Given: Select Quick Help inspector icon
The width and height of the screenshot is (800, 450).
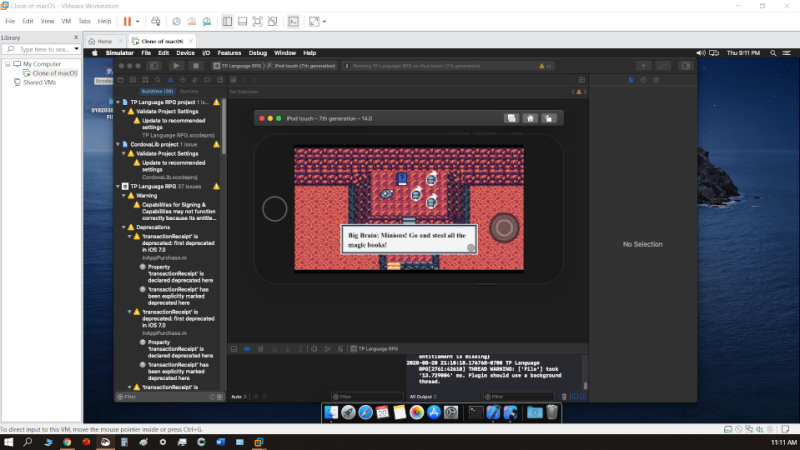Looking at the screenshot, I should tap(656, 80).
